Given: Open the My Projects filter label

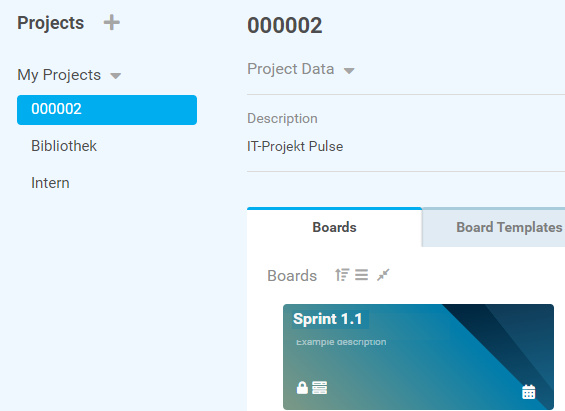Looking at the screenshot, I should pos(59,75).
